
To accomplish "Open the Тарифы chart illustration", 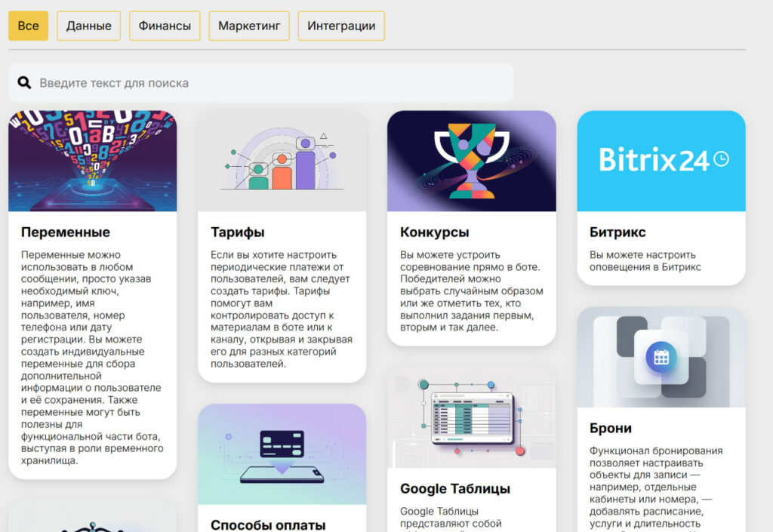I will coord(282,161).
